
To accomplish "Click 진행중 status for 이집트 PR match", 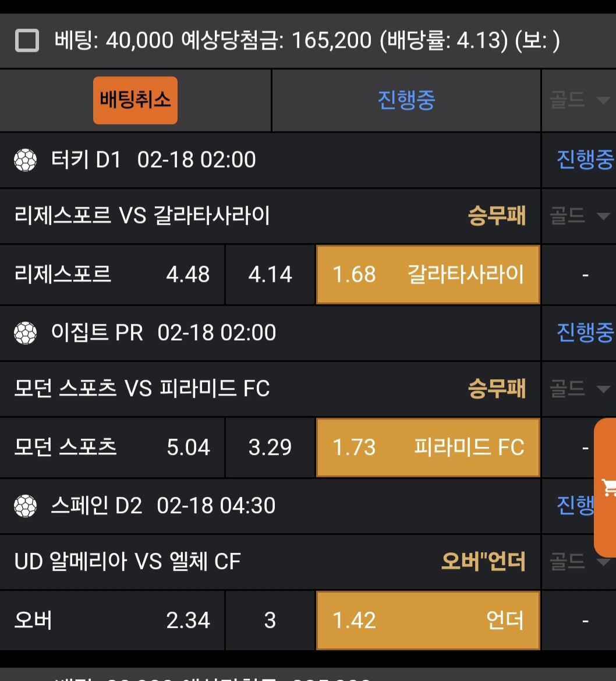I will click(585, 333).
